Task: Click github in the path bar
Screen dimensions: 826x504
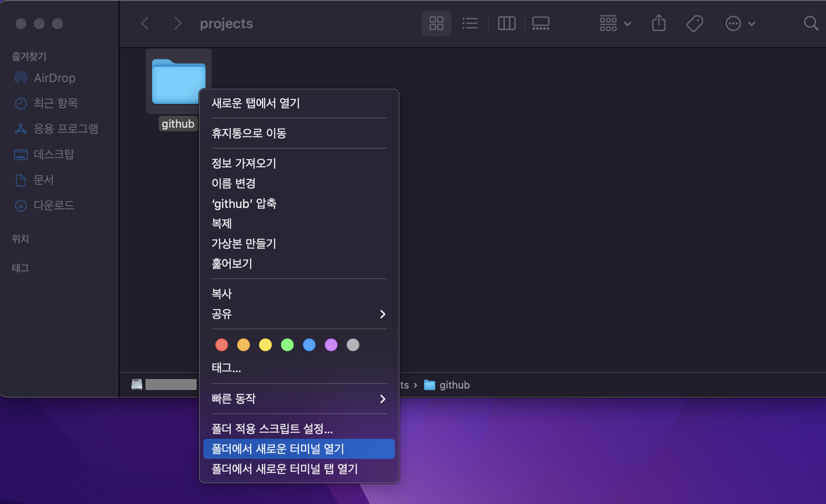Action: pyautogui.click(x=447, y=385)
